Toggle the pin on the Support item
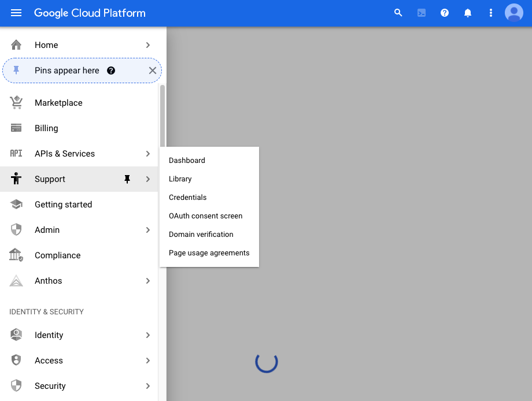532x401 pixels. 127,179
